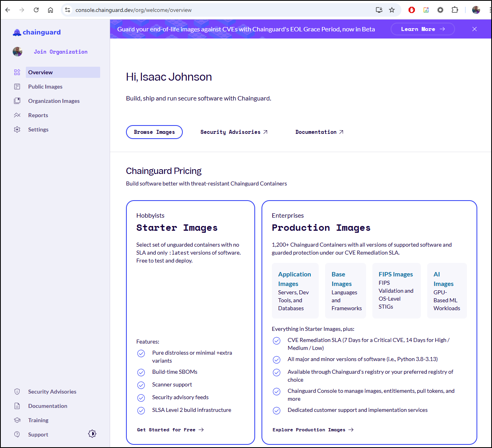Image resolution: width=492 pixels, height=448 pixels.
Task: Click the Reports chart icon
Action: click(x=17, y=115)
